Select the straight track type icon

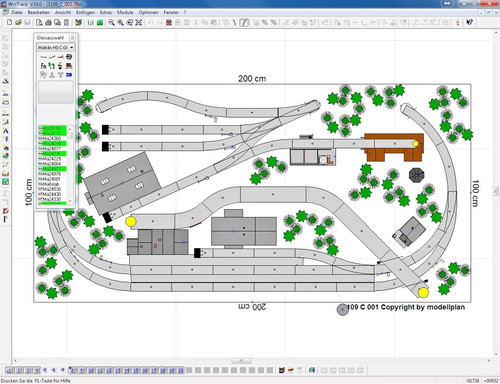43,57
